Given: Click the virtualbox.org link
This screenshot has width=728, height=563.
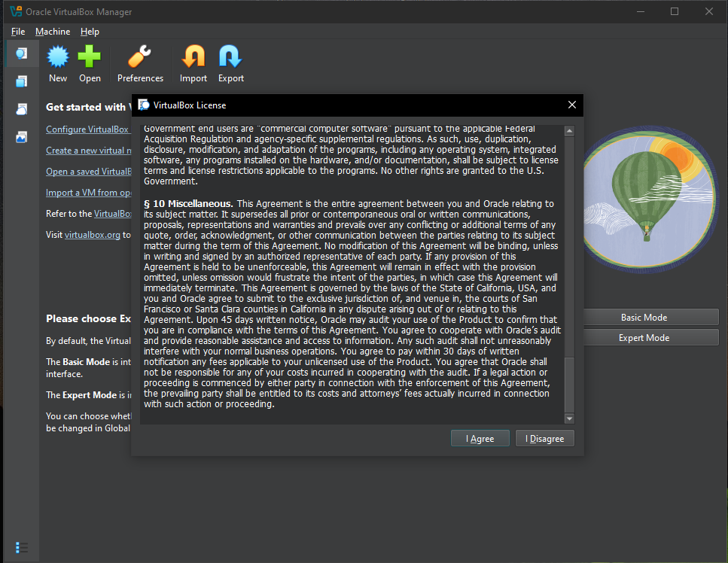Looking at the screenshot, I should [x=93, y=235].
